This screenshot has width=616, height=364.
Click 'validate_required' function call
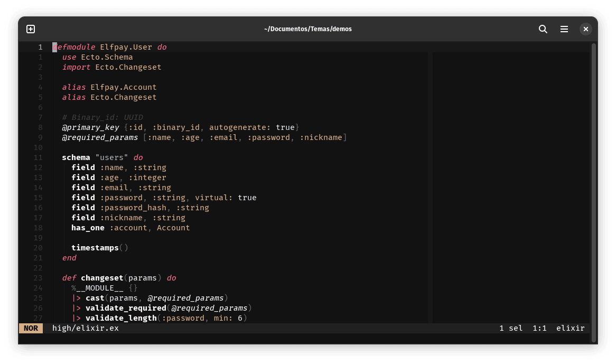[x=126, y=308]
